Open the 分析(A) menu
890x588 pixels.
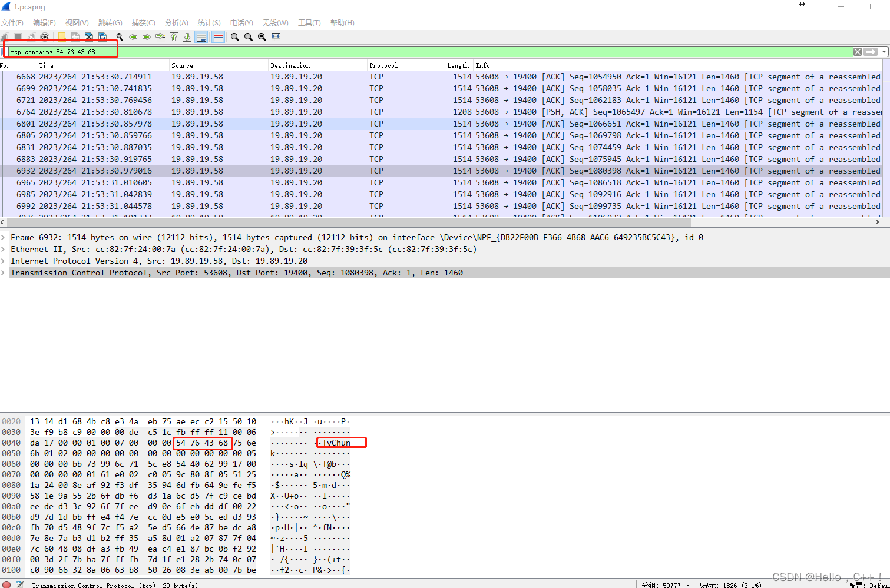[176, 23]
